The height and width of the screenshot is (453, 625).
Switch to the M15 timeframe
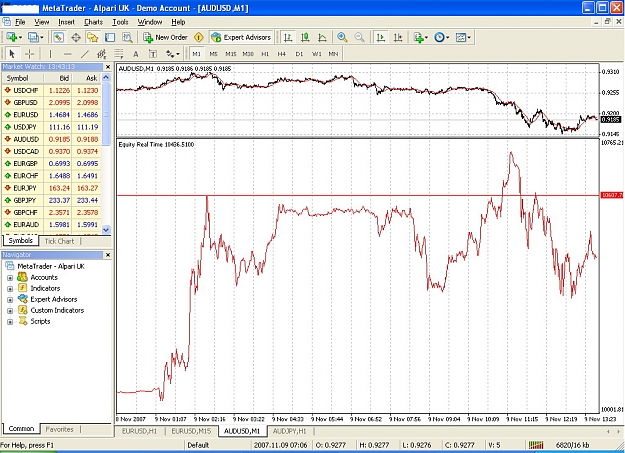231,54
